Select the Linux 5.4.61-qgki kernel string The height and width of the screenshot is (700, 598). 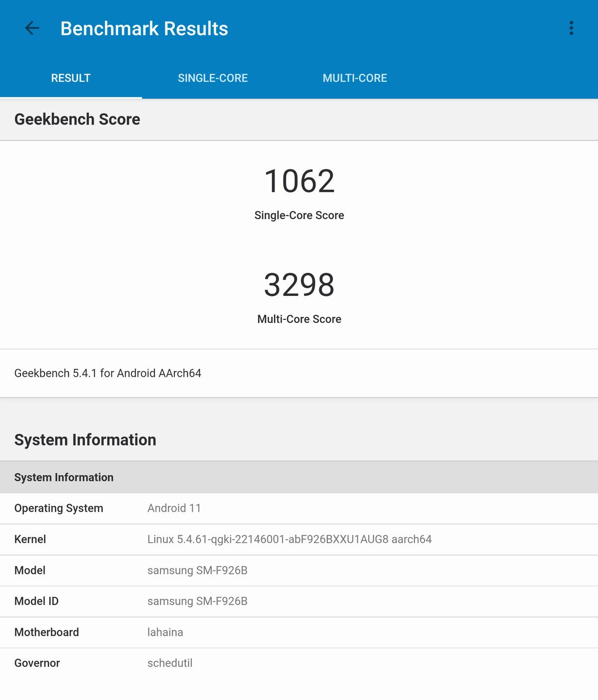tap(290, 539)
